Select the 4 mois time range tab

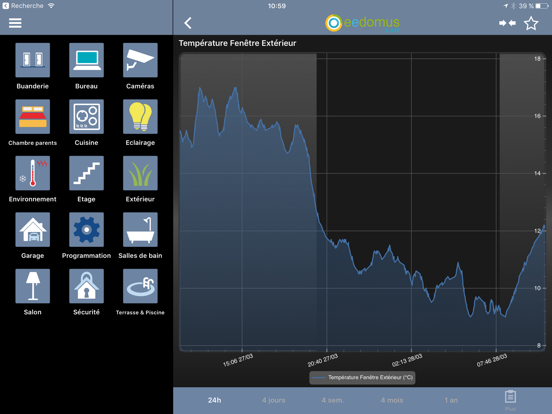[x=392, y=400]
